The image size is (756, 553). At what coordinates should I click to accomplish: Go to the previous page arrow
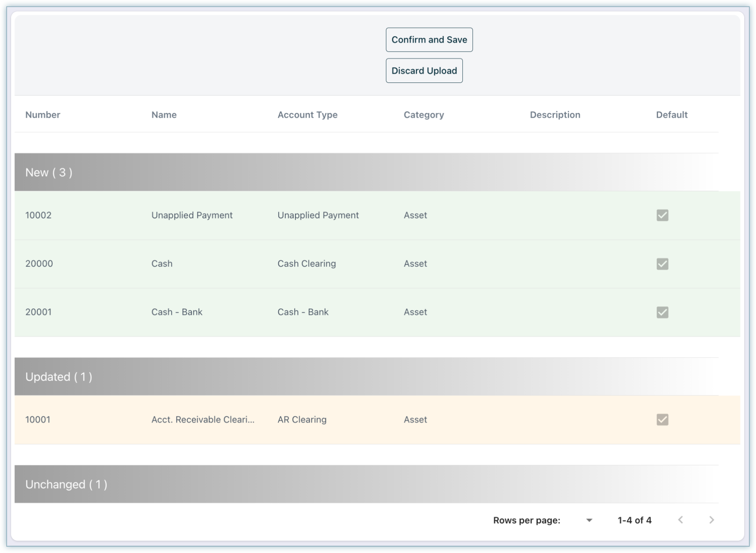pos(680,520)
